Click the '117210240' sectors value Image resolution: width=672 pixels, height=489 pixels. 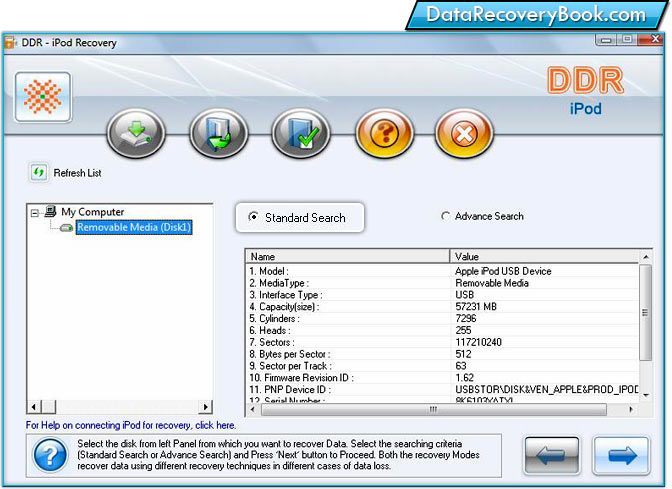478,342
